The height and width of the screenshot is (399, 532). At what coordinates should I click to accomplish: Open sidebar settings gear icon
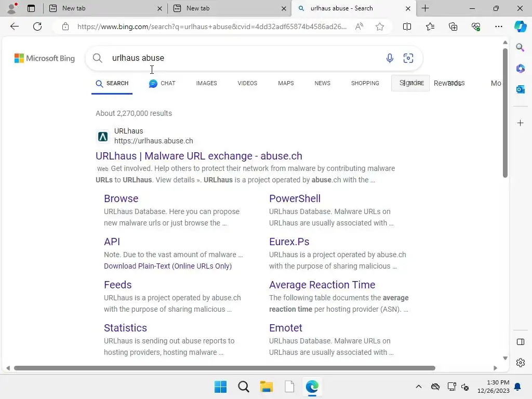pos(520,363)
